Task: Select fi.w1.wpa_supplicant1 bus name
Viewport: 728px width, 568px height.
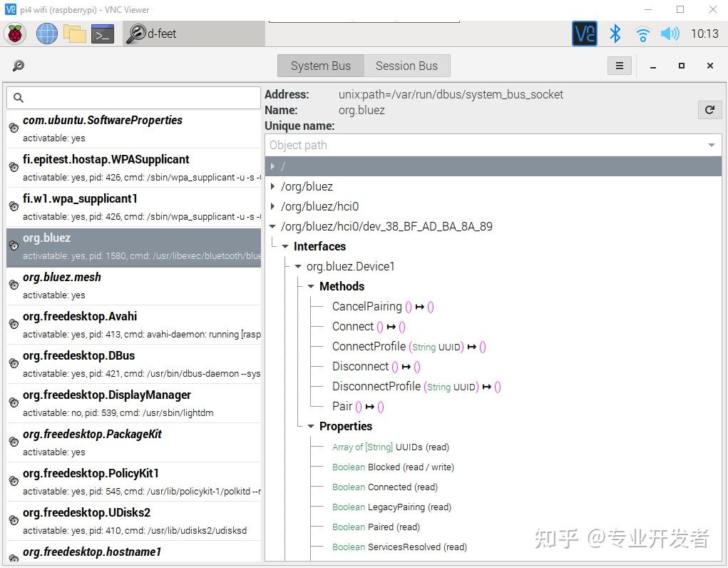Action: pos(134,208)
